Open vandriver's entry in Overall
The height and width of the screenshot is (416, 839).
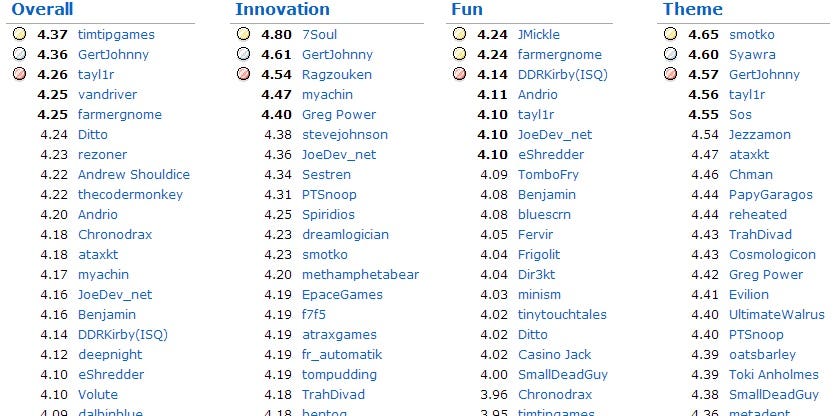coord(108,95)
